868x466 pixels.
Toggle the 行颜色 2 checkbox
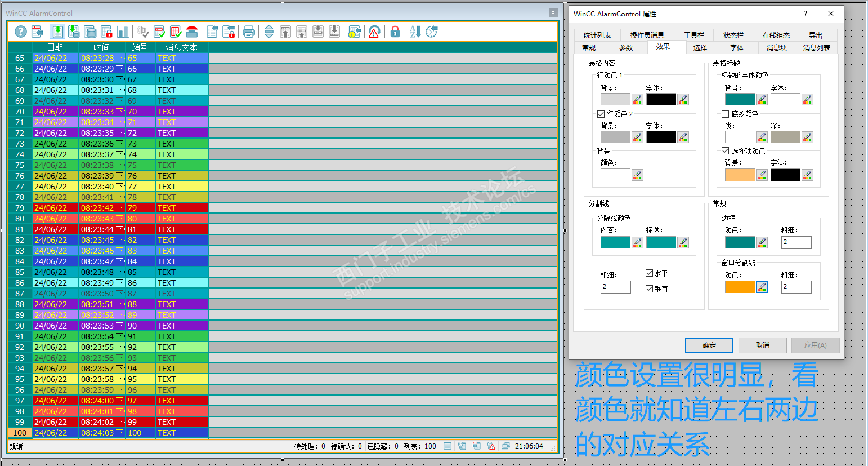(601, 114)
